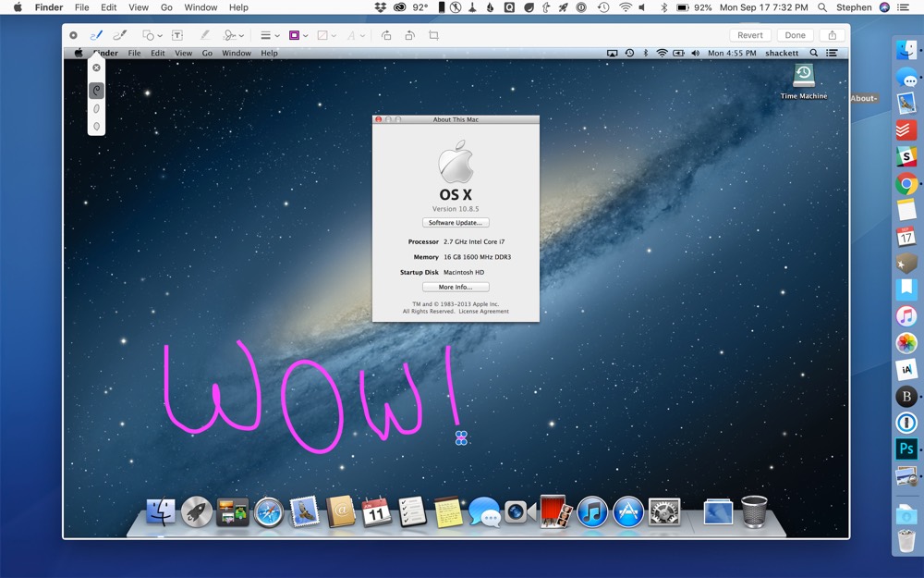Launch Todoist from the side Dock

tap(906, 129)
